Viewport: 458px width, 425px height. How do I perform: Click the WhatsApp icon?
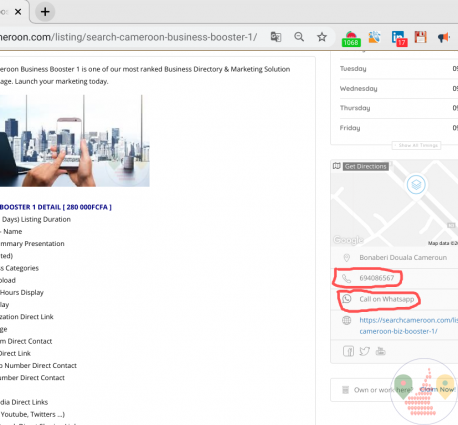pyautogui.click(x=347, y=299)
